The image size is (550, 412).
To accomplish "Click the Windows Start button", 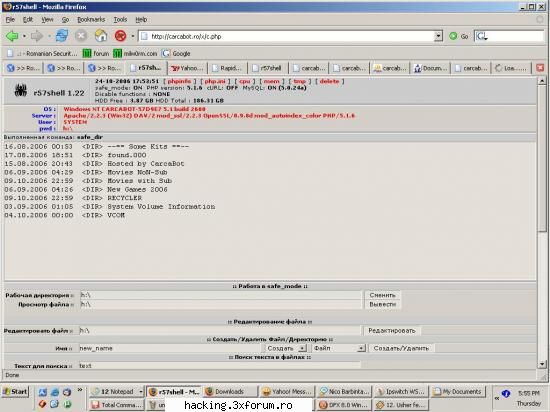I will point(15,392).
